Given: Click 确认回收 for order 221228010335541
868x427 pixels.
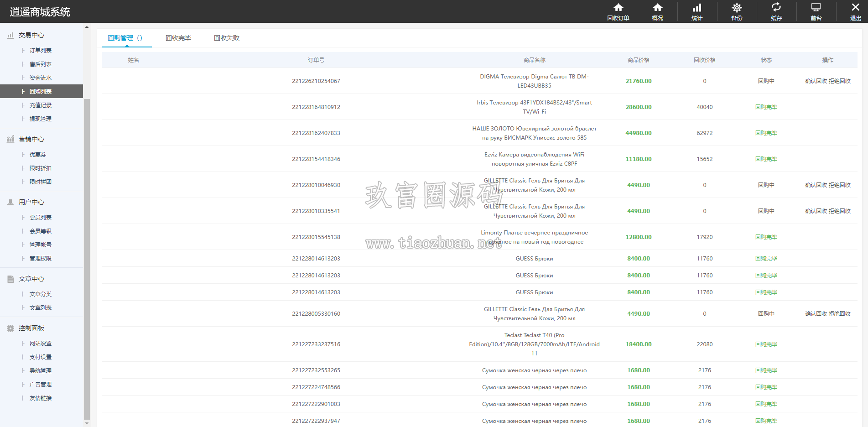Looking at the screenshot, I should coord(816,211).
